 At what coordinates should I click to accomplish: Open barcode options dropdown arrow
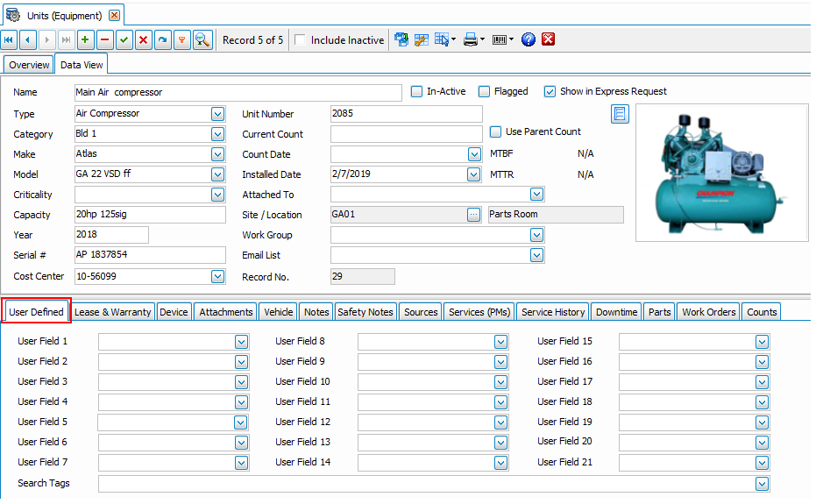click(512, 39)
